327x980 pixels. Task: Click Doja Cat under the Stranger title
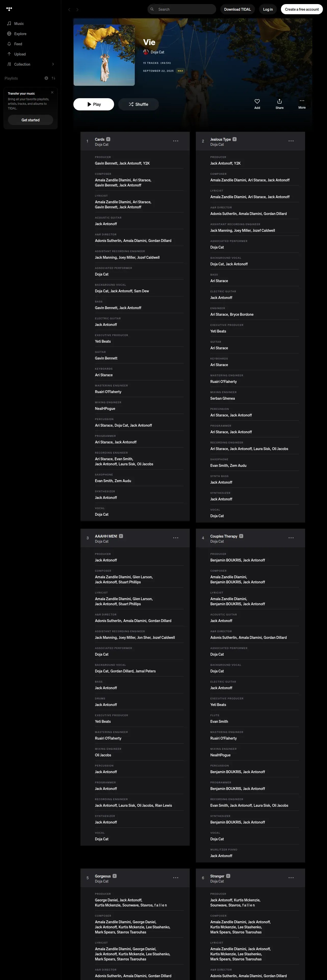(x=217, y=882)
